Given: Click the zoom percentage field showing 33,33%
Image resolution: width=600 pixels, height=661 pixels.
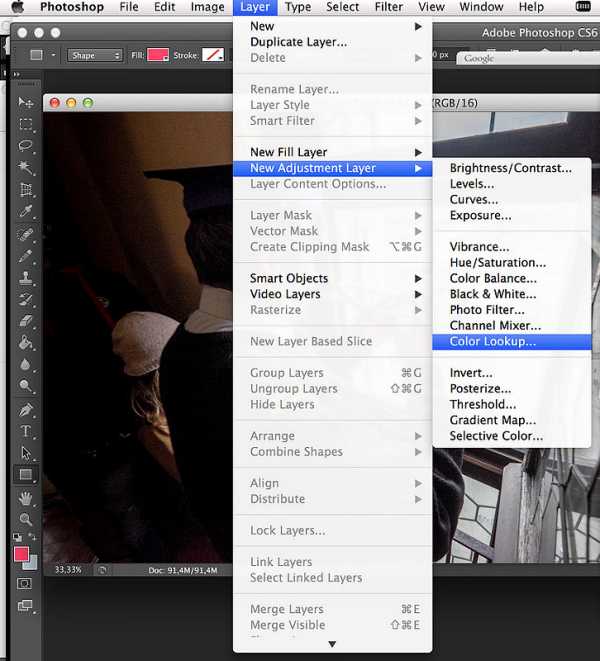Looking at the screenshot, I should coord(68,569).
